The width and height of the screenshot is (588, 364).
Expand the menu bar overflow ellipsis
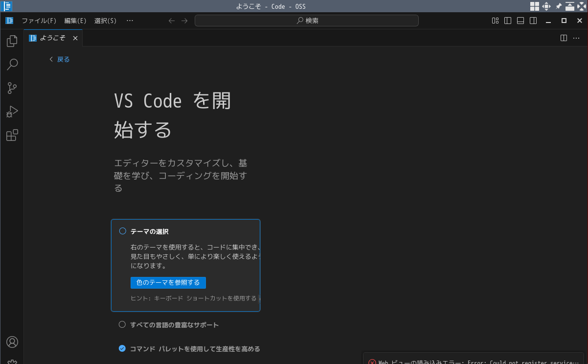pos(130,21)
